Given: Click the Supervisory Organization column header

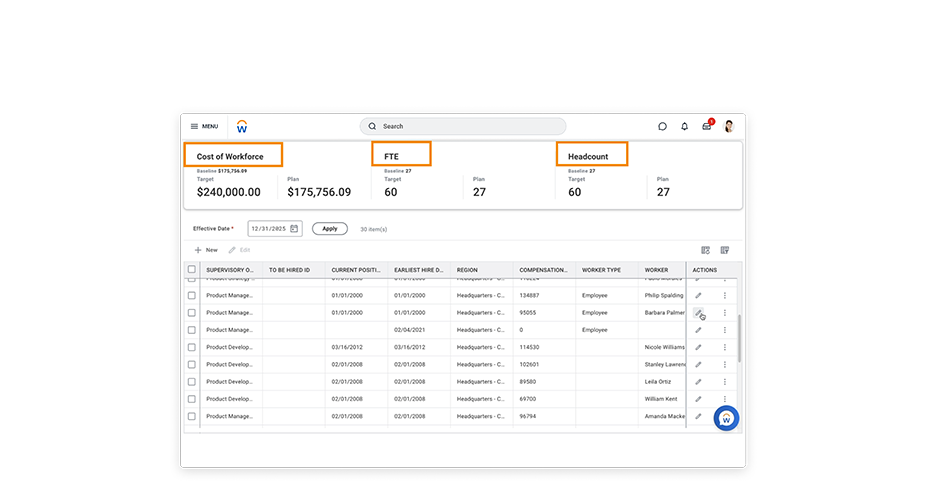Looking at the screenshot, I should click(230, 270).
